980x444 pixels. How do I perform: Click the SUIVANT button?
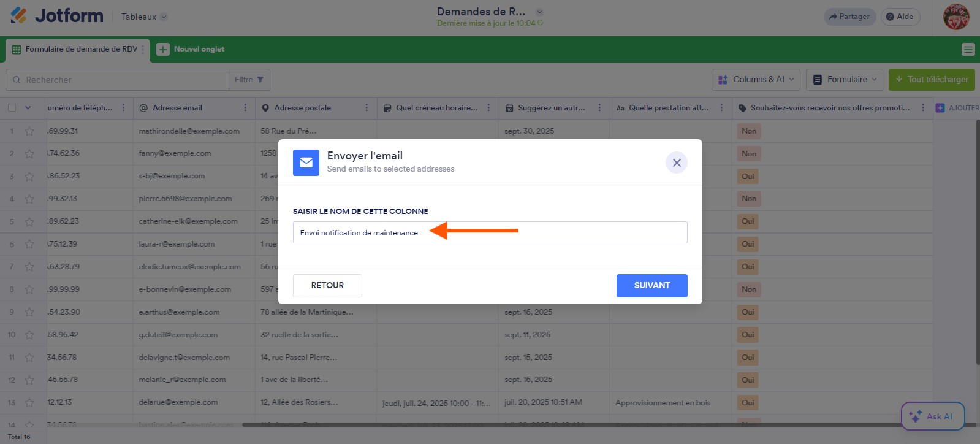[x=651, y=286]
